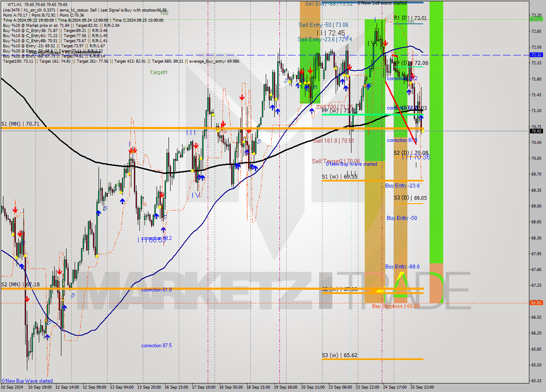Image resolution: width=546 pixels, height=392 pixels.
Task: Click the '0 New Sell wave started' label
Action: [x=382, y=3]
